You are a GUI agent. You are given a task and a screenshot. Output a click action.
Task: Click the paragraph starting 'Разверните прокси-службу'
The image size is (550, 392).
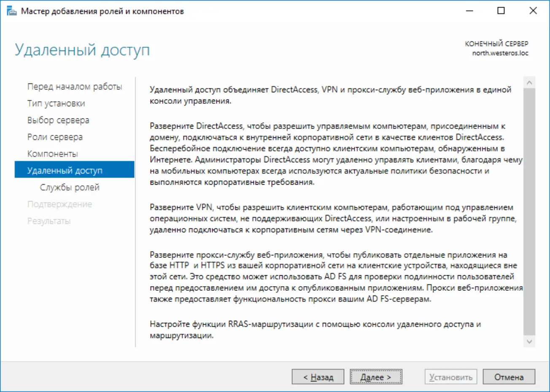(x=336, y=277)
